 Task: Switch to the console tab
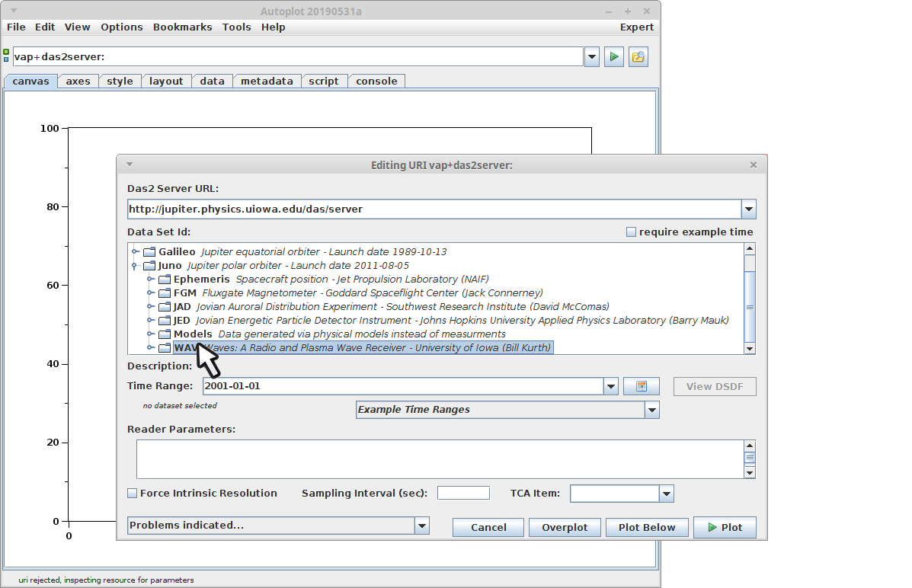[x=376, y=81]
